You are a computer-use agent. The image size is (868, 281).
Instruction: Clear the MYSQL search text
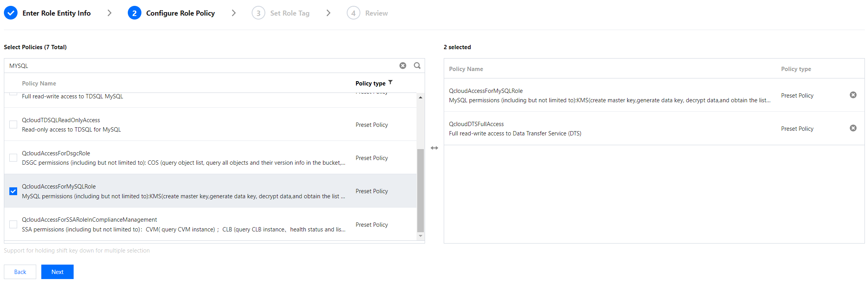click(x=403, y=66)
